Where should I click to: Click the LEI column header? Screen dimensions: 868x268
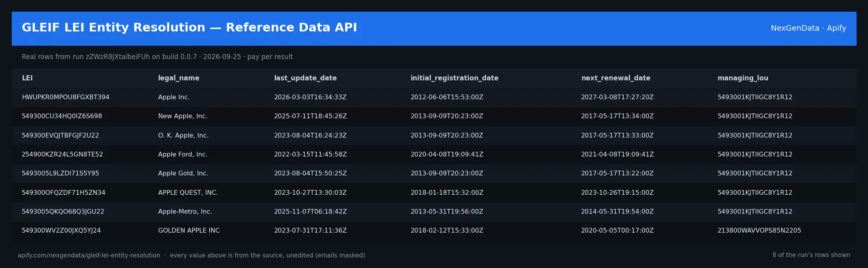27,78
